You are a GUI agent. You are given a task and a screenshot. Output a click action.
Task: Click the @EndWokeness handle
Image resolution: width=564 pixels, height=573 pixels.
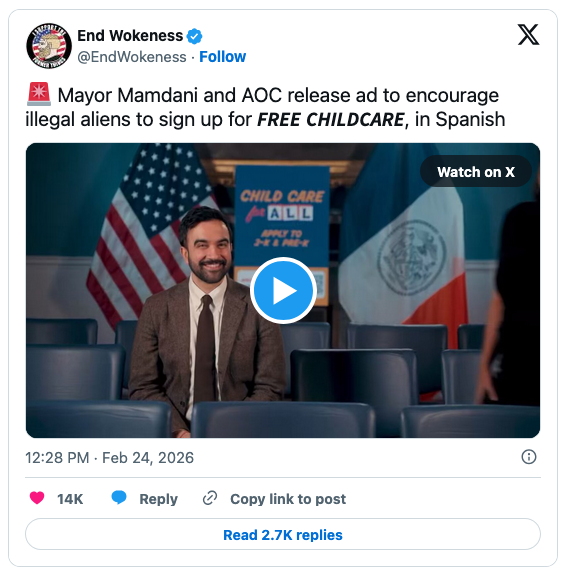(132, 57)
